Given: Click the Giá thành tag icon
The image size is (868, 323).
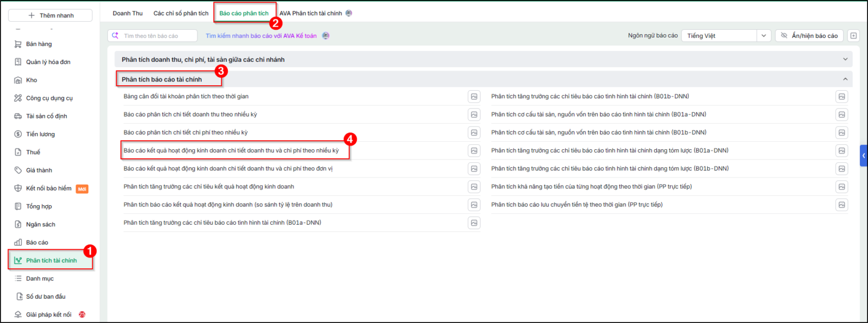Looking at the screenshot, I should [18, 170].
